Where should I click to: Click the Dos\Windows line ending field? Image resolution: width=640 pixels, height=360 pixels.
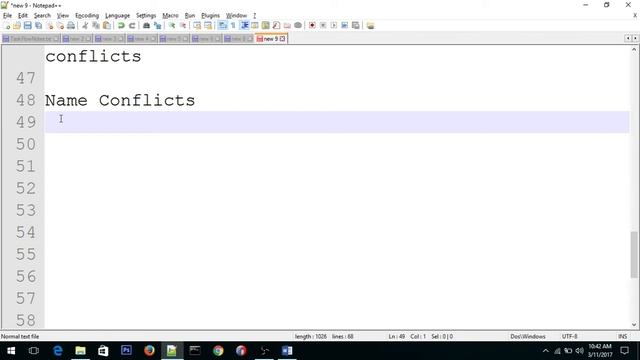point(527,336)
